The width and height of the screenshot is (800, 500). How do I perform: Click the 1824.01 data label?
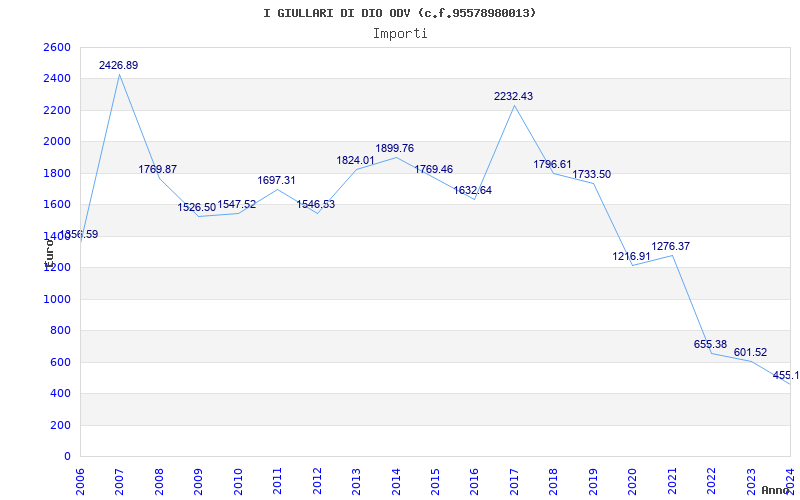(x=355, y=161)
